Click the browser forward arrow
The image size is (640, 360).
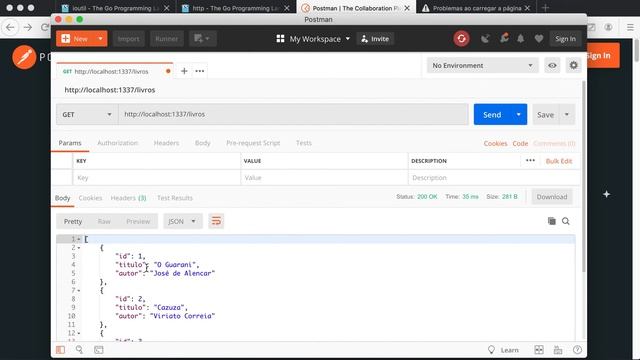pyautogui.click(x=28, y=27)
